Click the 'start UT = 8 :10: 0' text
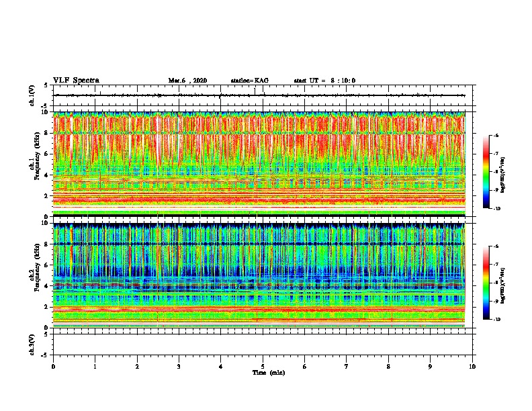Image resolution: width=532 pixels, height=411 pixels. (324, 81)
